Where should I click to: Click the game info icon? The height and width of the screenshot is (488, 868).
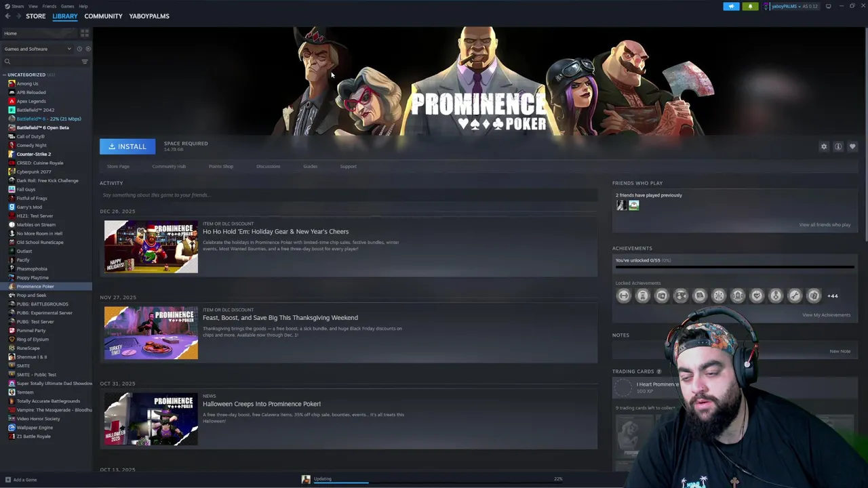pyautogui.click(x=838, y=146)
